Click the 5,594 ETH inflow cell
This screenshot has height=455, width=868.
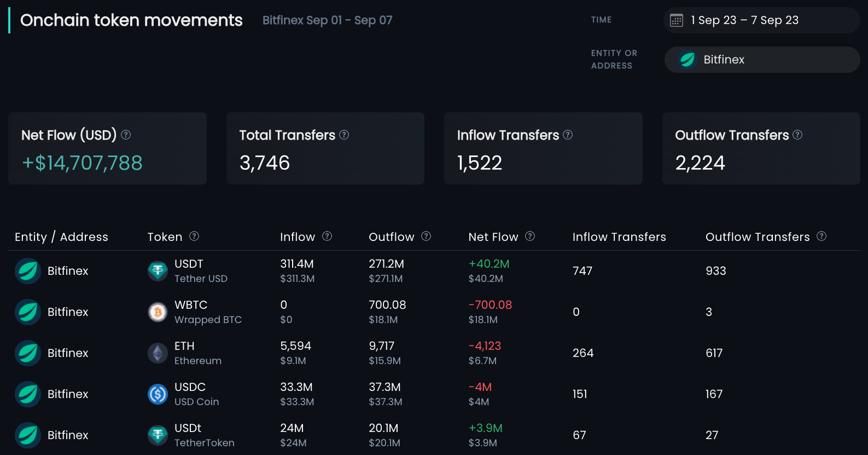(295, 346)
